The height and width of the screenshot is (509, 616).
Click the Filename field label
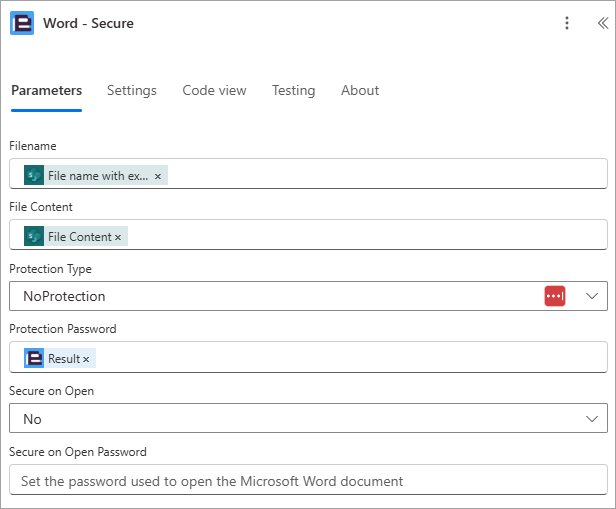pos(33,146)
